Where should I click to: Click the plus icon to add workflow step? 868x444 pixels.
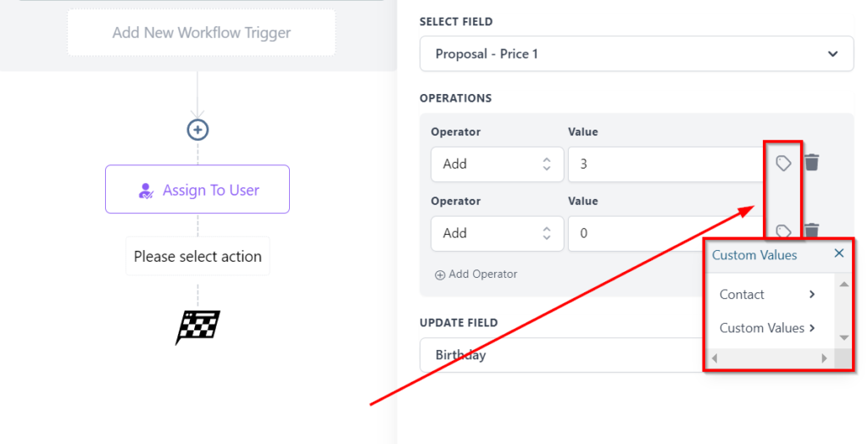click(x=198, y=130)
